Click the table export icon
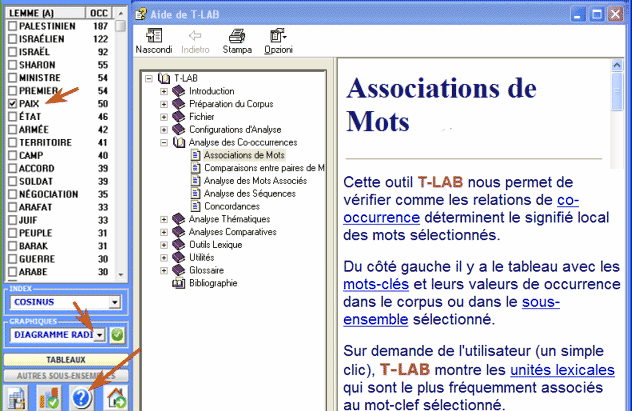 click(x=16, y=397)
